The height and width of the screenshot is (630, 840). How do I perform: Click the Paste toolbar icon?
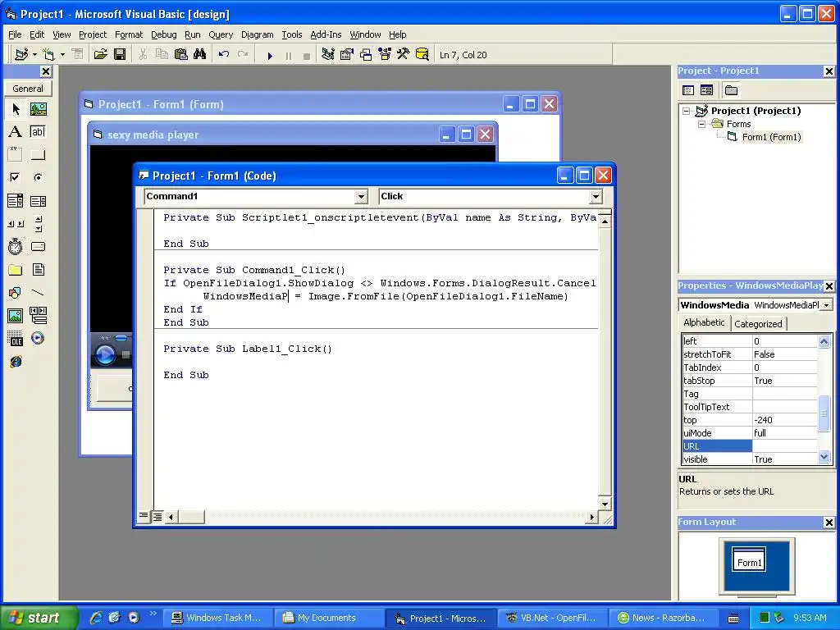click(181, 55)
